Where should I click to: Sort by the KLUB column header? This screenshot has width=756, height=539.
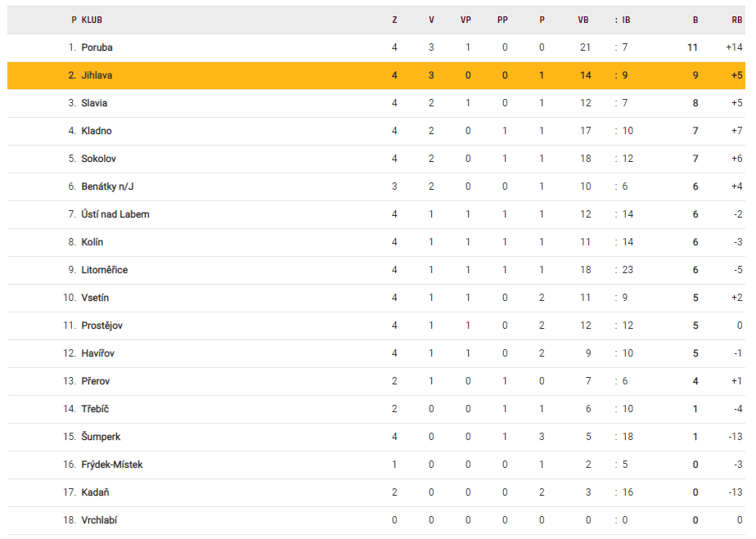pos(92,20)
